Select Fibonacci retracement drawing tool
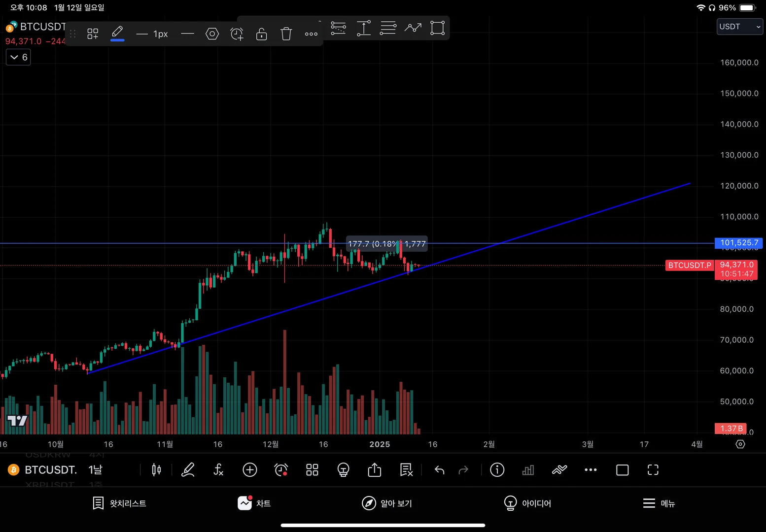 click(339, 28)
